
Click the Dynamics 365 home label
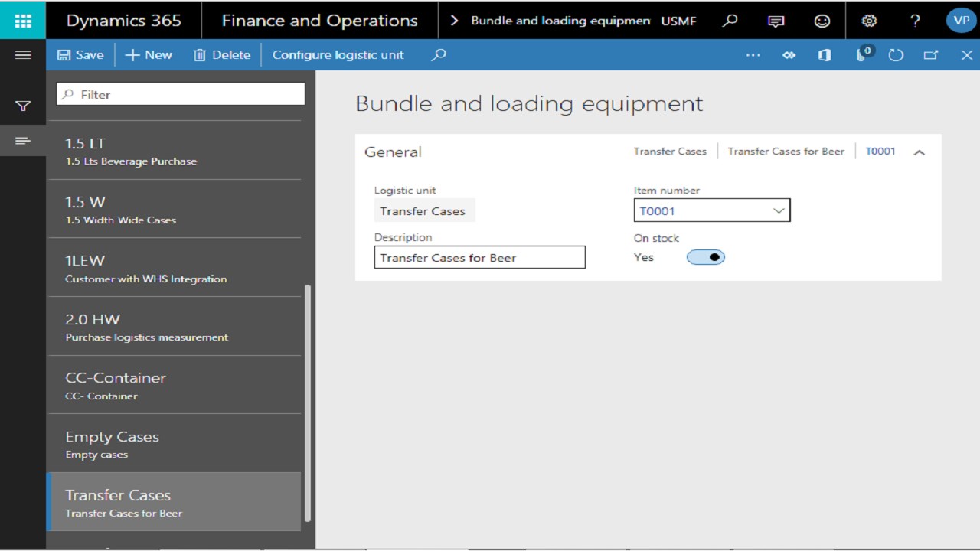click(x=124, y=21)
